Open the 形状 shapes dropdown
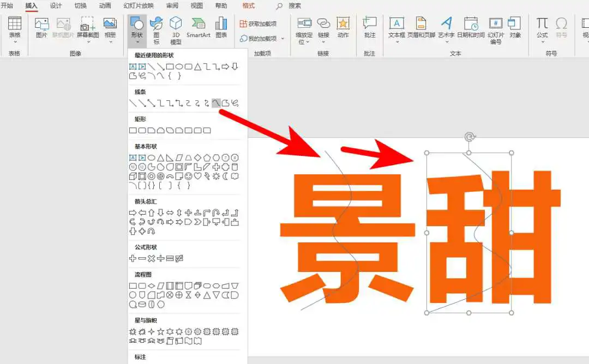 tap(137, 31)
